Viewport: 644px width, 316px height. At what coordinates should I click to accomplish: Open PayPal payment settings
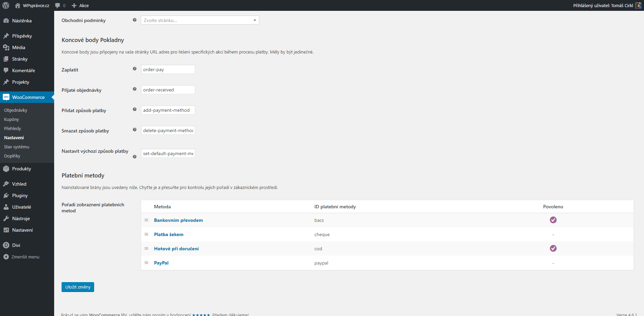click(161, 263)
